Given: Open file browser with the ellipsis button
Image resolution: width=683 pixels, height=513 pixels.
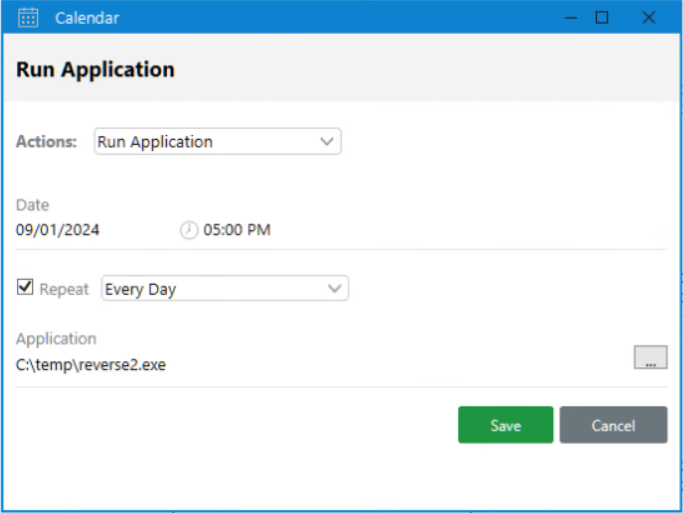Looking at the screenshot, I should point(650,358).
